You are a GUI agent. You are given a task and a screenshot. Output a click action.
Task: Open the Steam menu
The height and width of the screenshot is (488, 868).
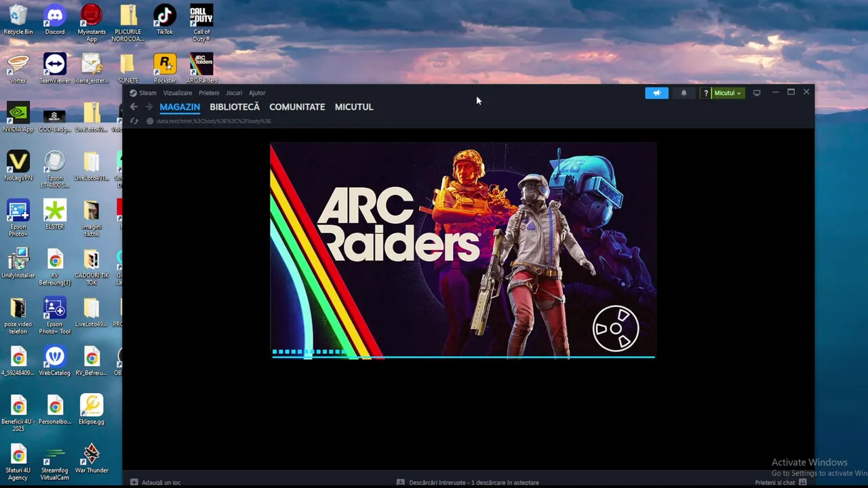tap(143, 93)
